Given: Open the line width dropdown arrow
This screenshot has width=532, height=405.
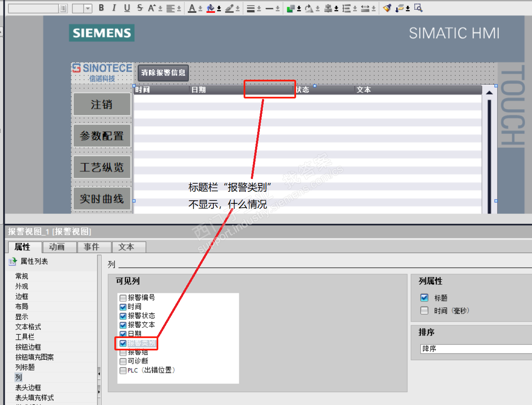Looking at the screenshot, I should [x=259, y=9].
